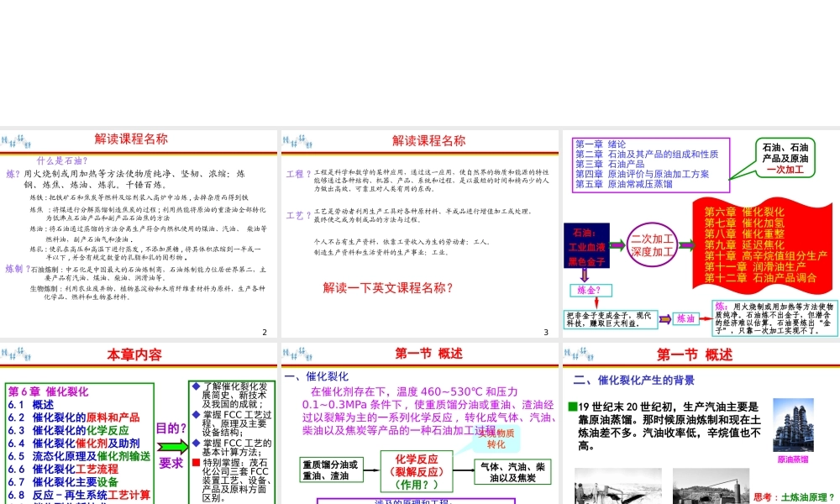The width and height of the screenshot is (840, 504).
Task: Click the 炼? label on slide 2
Action: [13, 174]
